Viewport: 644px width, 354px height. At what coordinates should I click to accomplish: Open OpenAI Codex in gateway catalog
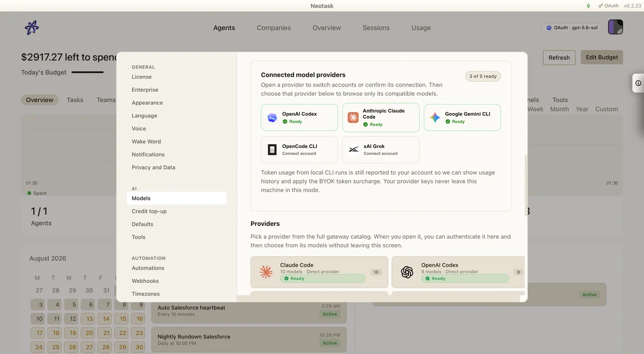[x=458, y=272]
